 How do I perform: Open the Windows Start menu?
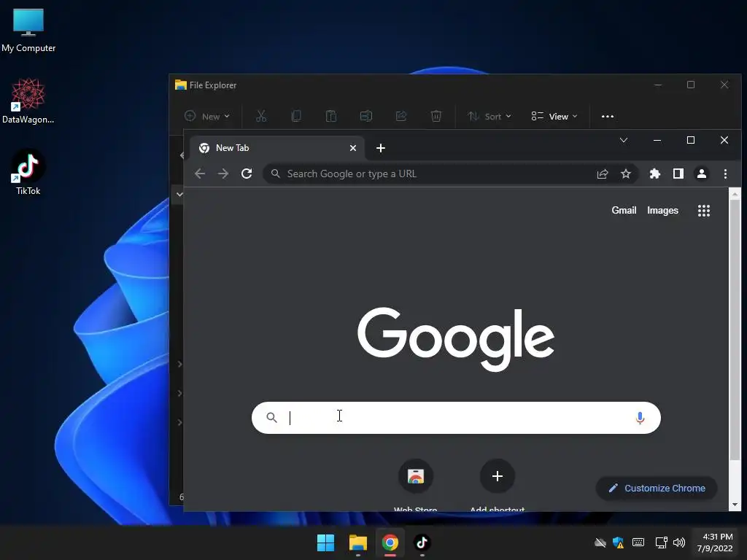click(x=326, y=542)
